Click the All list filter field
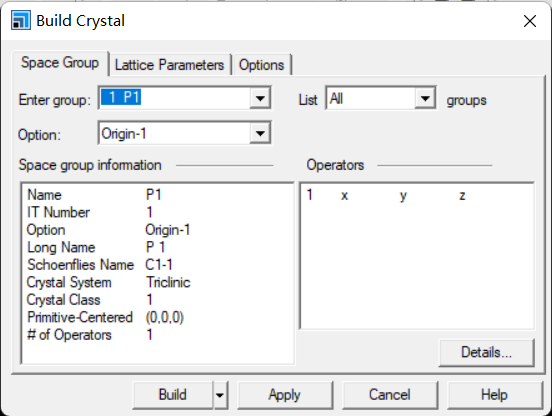The width and height of the screenshot is (552, 416). point(371,98)
